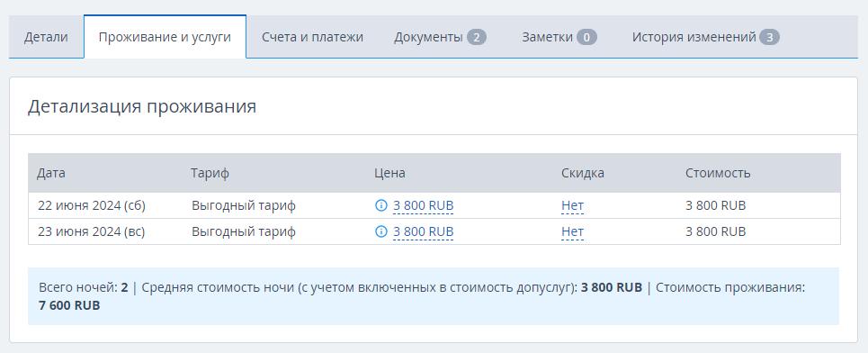Click Выгодный тариф in the 23 июня row
Viewport: 868px width, 353px height.
point(244,231)
